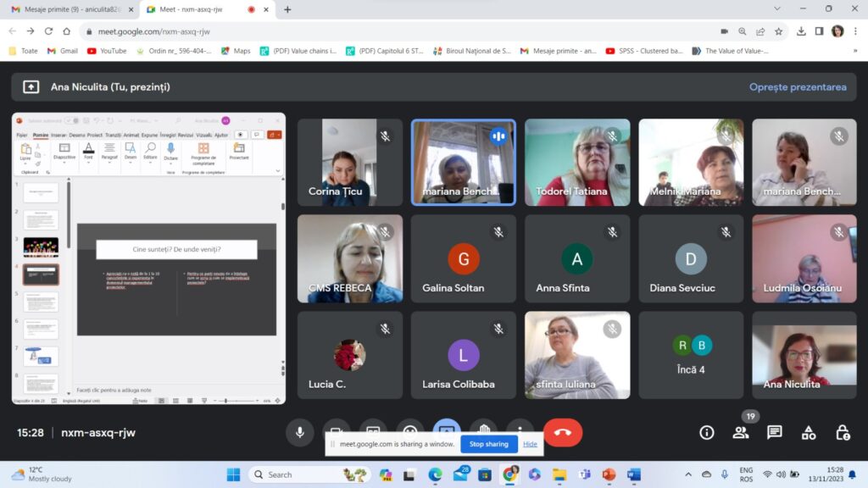Select mariana Bench's active speaker video tile
868x488 pixels.
(463, 162)
